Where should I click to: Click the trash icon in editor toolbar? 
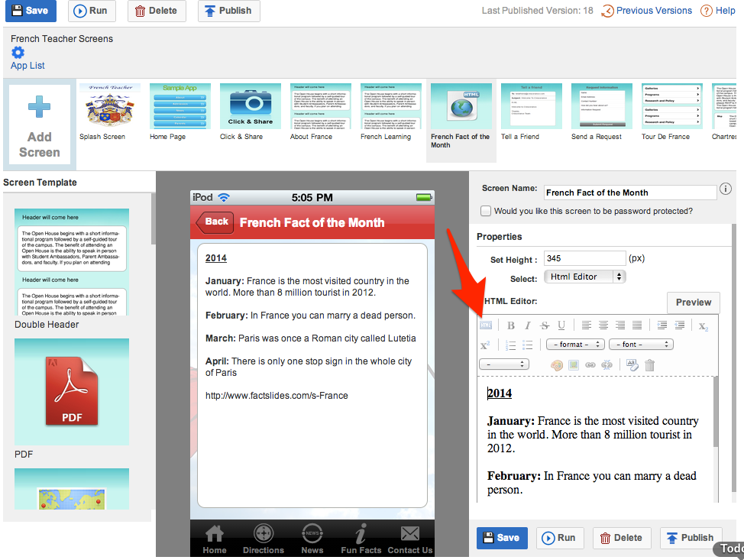click(x=649, y=365)
